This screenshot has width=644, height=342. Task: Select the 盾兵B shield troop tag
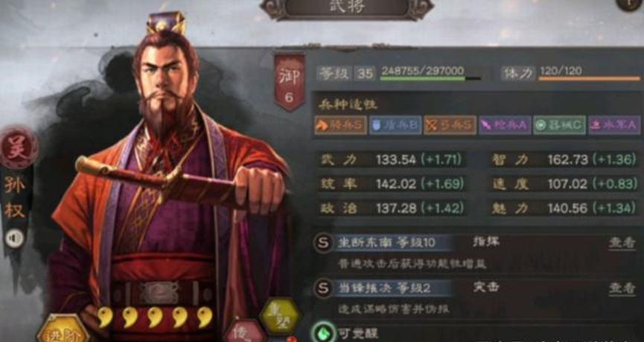click(x=395, y=125)
